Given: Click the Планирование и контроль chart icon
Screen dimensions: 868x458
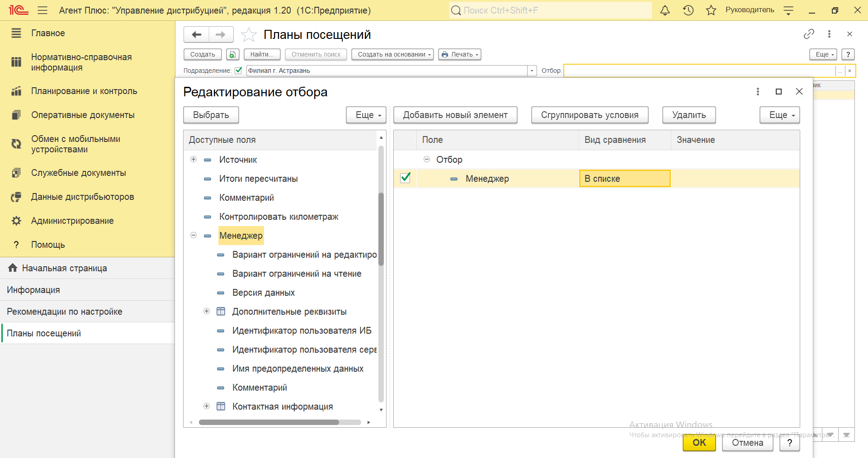Looking at the screenshot, I should 16,91.
